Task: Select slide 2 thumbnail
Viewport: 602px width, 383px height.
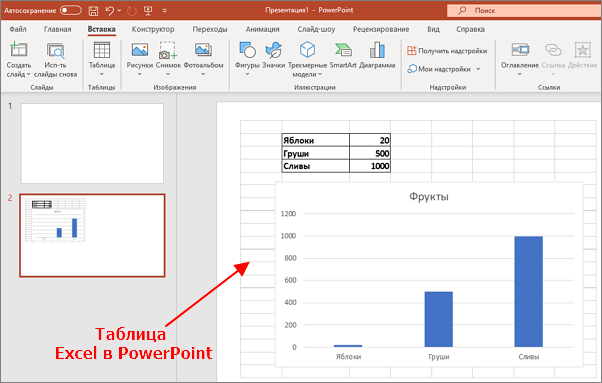Action: (92, 235)
